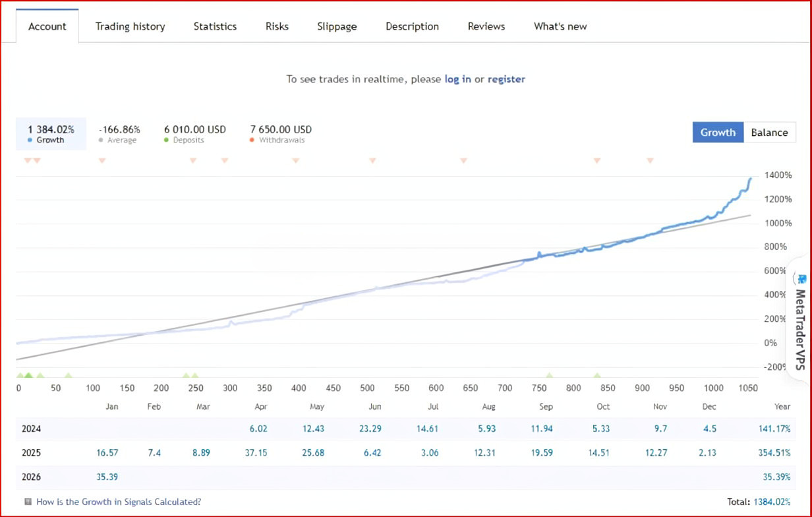Viewport: 812px width, 517px height.
Task: Click the 2025 January value 16.57
Action: [x=105, y=452]
